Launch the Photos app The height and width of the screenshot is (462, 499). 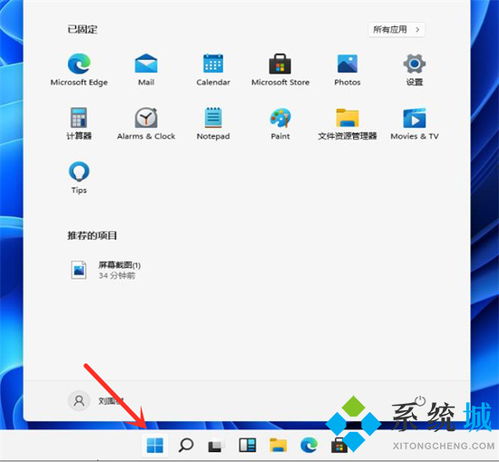347,69
